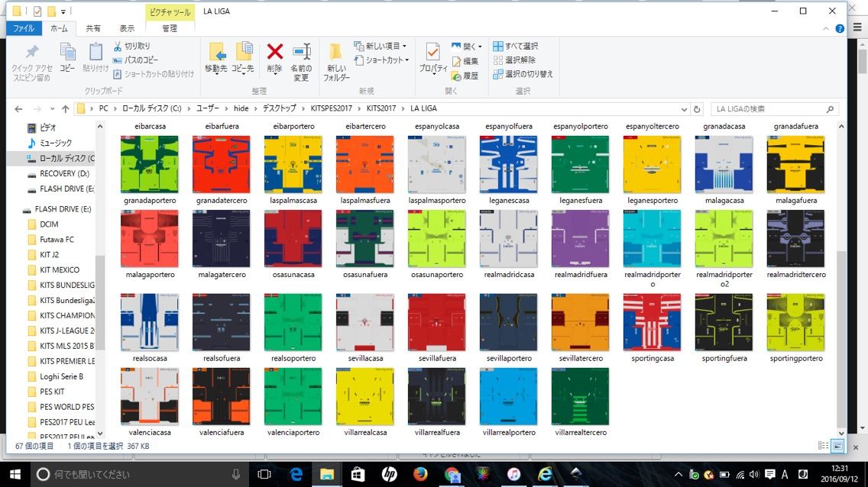Image resolution: width=868 pixels, height=487 pixels.
Task: Select Loghi Serie B folder in sidebar
Action: tap(61, 376)
